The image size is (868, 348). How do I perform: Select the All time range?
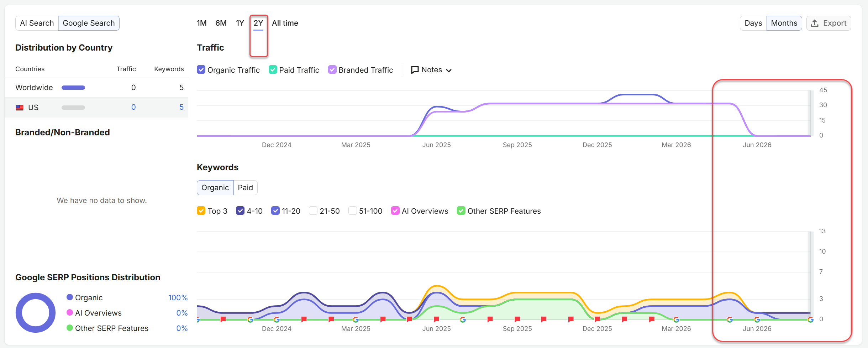(x=285, y=23)
